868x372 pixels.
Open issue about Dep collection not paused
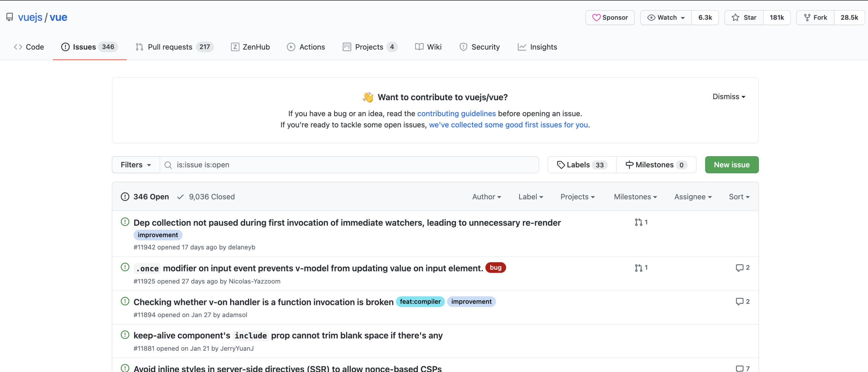pyautogui.click(x=347, y=223)
